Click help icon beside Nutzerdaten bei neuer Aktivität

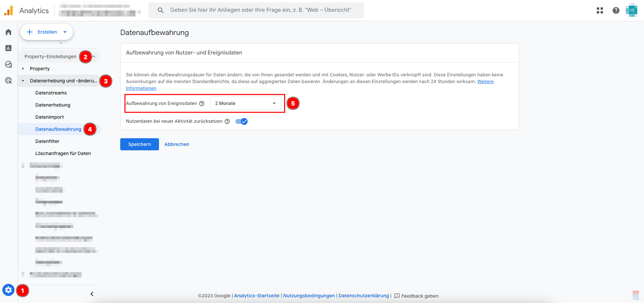point(227,121)
